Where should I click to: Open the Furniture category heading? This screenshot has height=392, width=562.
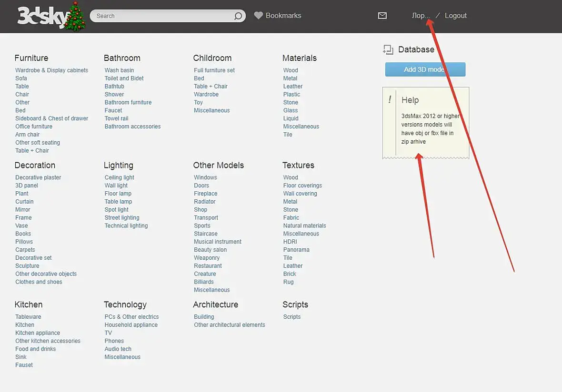31,58
